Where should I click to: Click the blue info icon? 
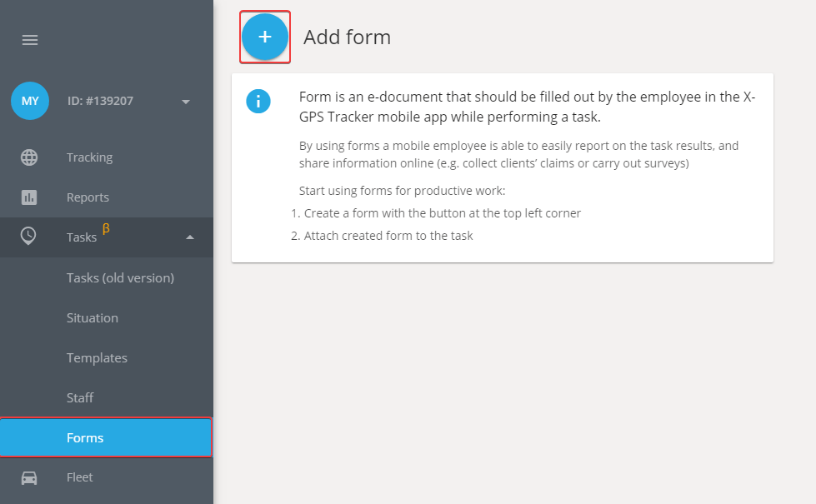(x=258, y=101)
